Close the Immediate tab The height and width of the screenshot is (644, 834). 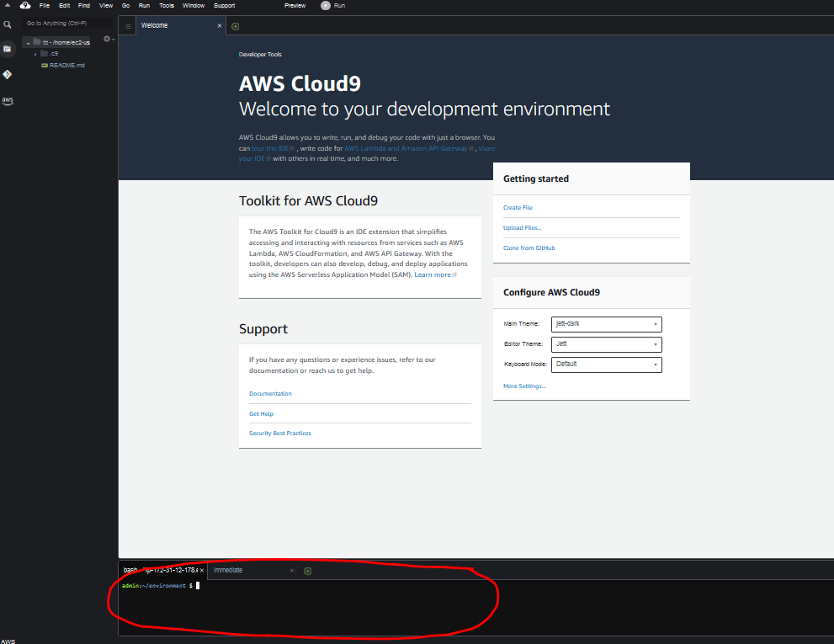[x=291, y=570]
